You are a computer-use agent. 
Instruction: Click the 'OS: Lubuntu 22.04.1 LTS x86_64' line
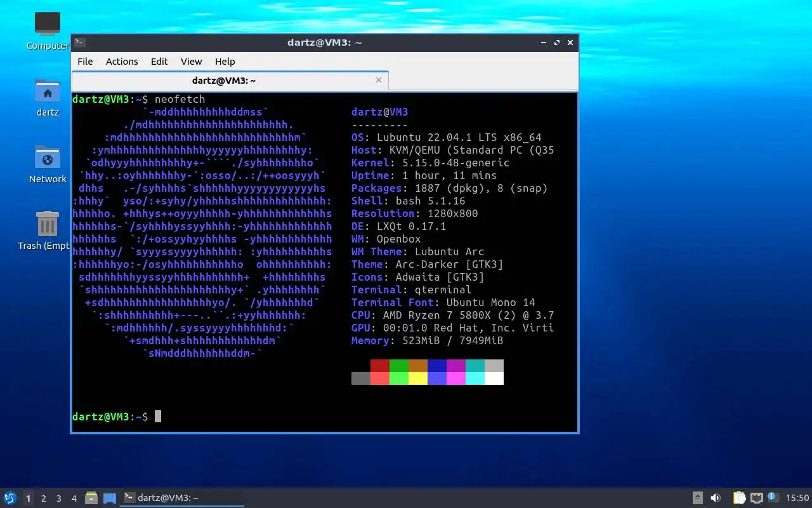pyautogui.click(x=447, y=137)
